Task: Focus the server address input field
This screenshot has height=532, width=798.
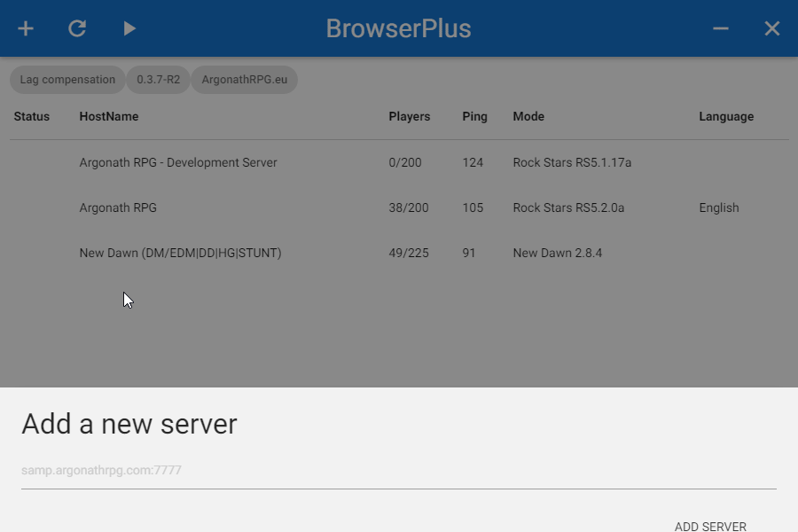Action: click(x=399, y=471)
